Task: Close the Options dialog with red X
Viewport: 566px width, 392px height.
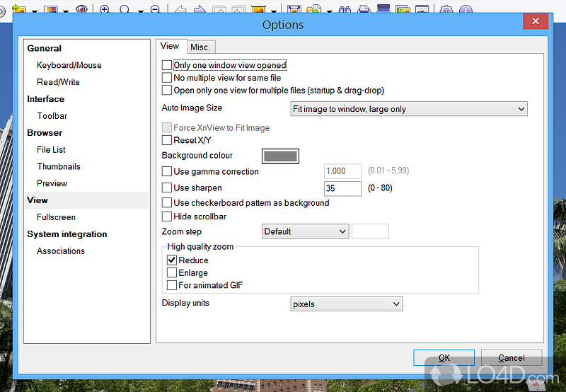Action: pyautogui.click(x=536, y=21)
